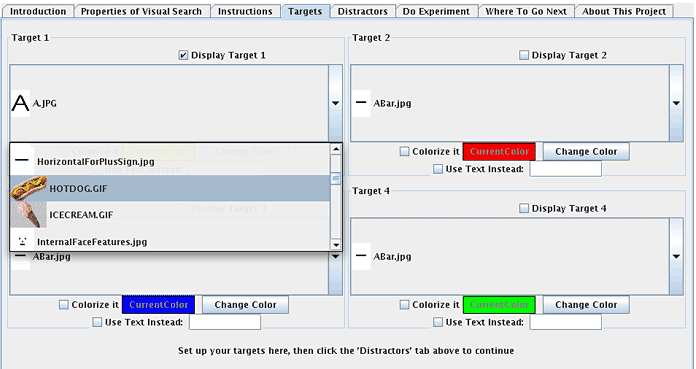
Task: Click the dropdown list scrollbar thumb
Action: coord(336,179)
